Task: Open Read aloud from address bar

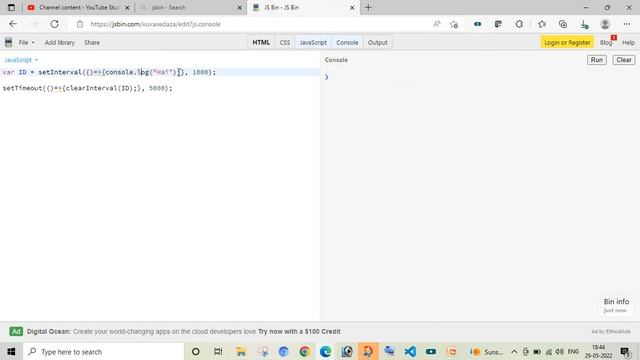Action: point(437,24)
